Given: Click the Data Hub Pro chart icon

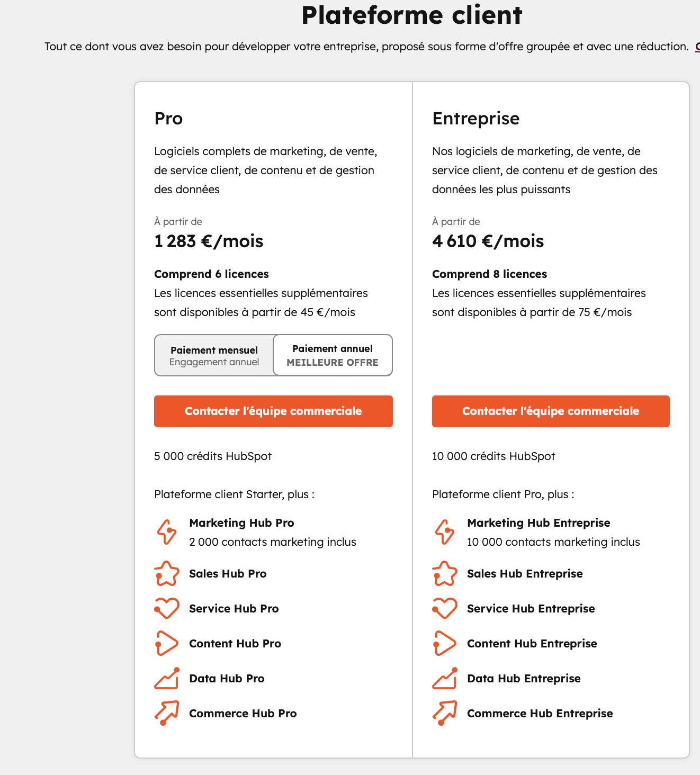Looking at the screenshot, I should (x=167, y=679).
